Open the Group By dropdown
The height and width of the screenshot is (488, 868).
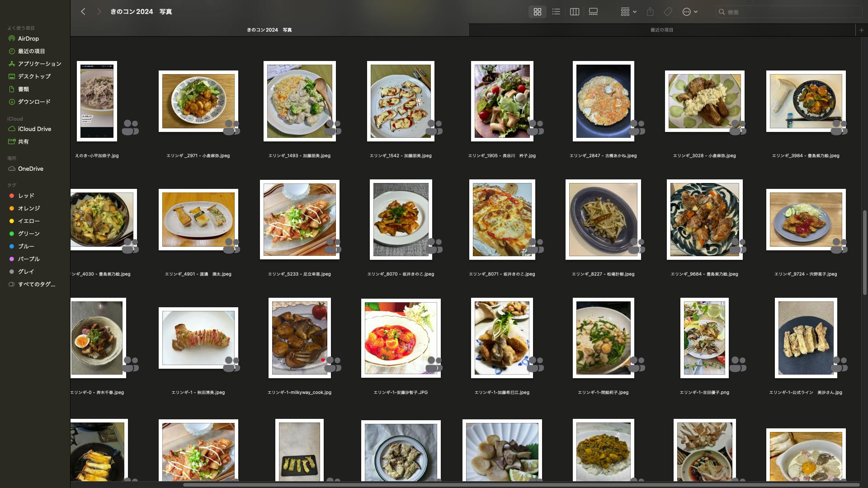pyautogui.click(x=628, y=12)
